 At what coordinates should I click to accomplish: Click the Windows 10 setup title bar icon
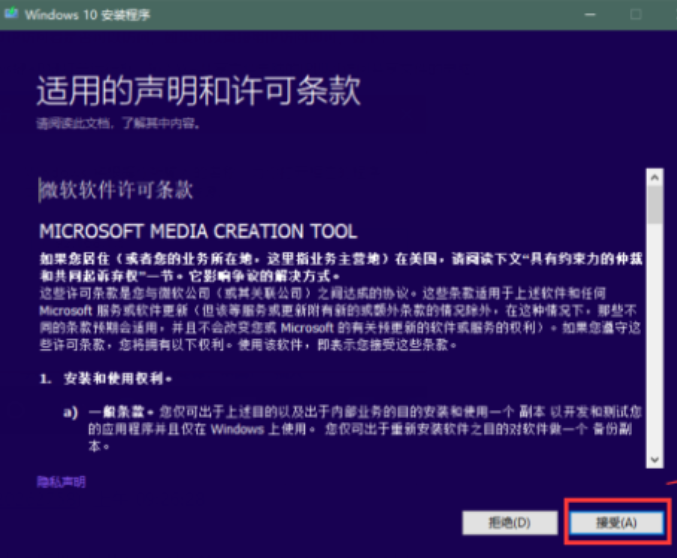click(x=11, y=15)
